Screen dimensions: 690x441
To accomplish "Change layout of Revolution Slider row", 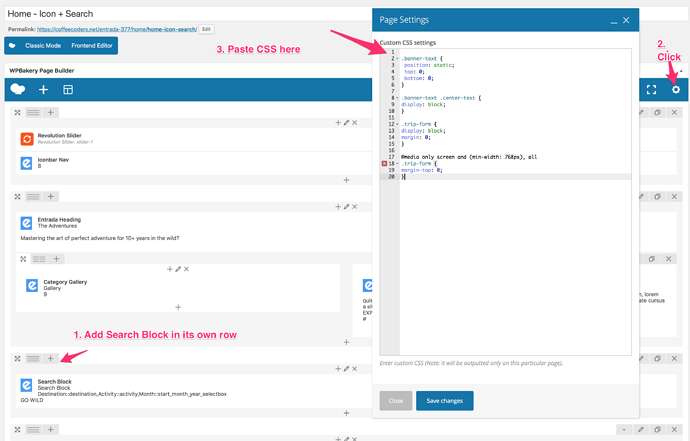I will click(x=33, y=113).
